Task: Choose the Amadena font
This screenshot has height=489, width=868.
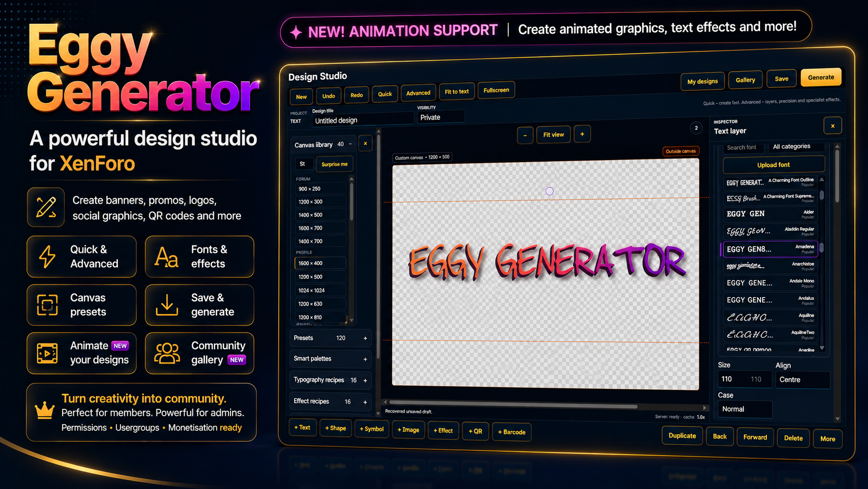Action: (770, 249)
